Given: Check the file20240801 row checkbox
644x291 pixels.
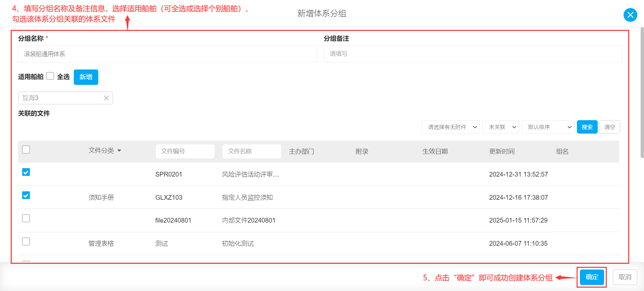Looking at the screenshot, I should (x=26, y=219).
